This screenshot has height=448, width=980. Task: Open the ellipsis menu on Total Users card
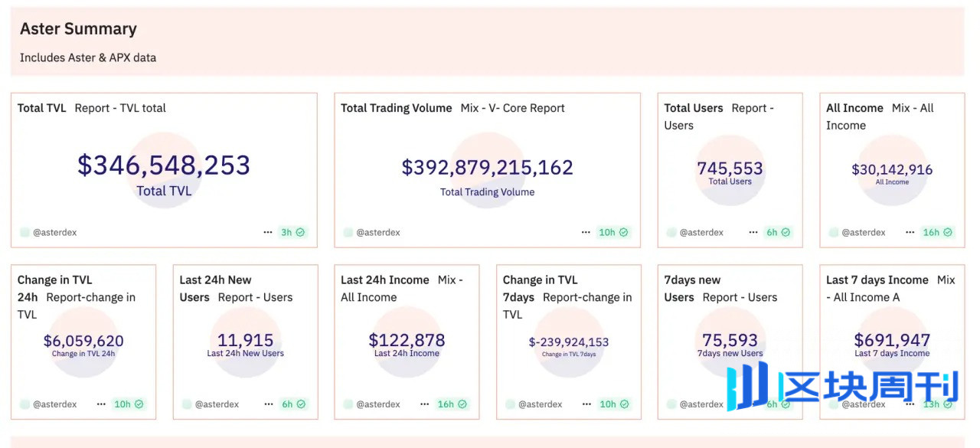pos(753,232)
